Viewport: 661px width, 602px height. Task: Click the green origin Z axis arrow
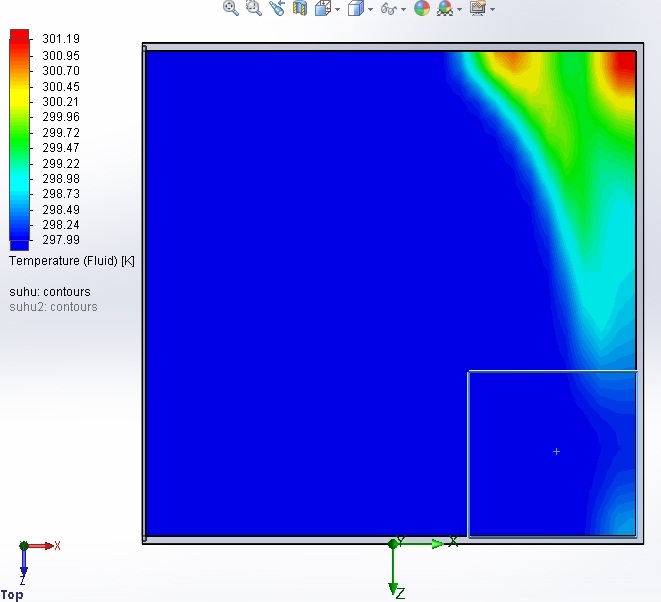pyautogui.click(x=393, y=571)
